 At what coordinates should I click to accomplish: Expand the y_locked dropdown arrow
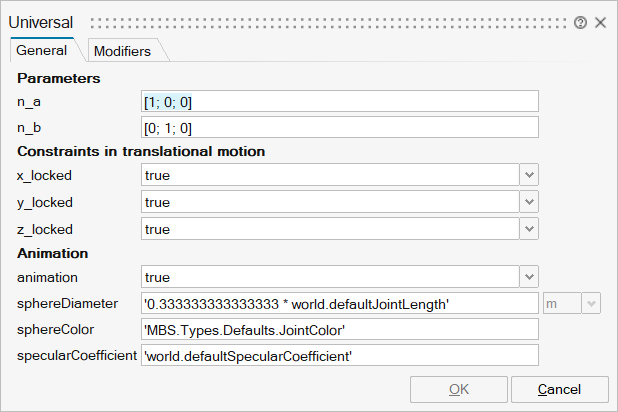(529, 202)
